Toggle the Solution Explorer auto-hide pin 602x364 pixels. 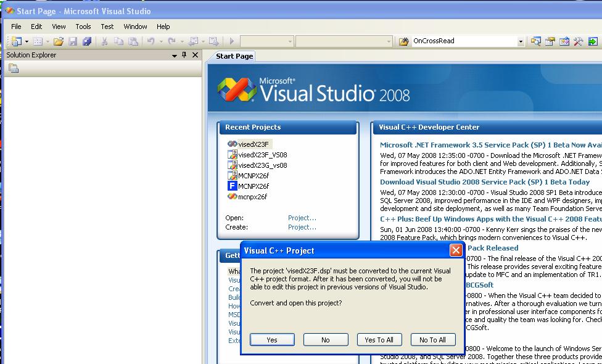(x=184, y=55)
